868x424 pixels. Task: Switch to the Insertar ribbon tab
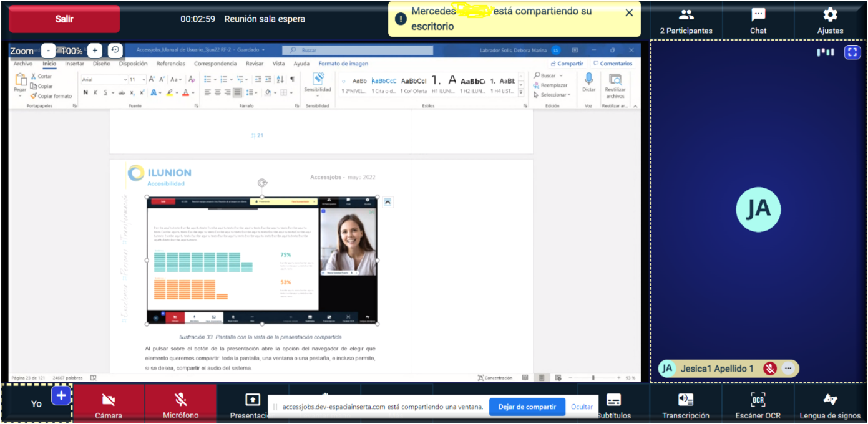click(x=74, y=64)
